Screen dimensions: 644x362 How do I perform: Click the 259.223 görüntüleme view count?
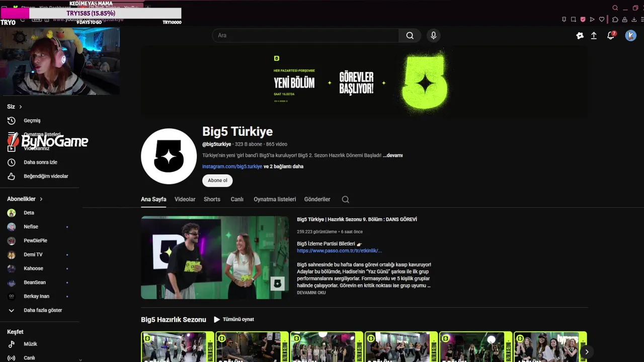coord(317,232)
